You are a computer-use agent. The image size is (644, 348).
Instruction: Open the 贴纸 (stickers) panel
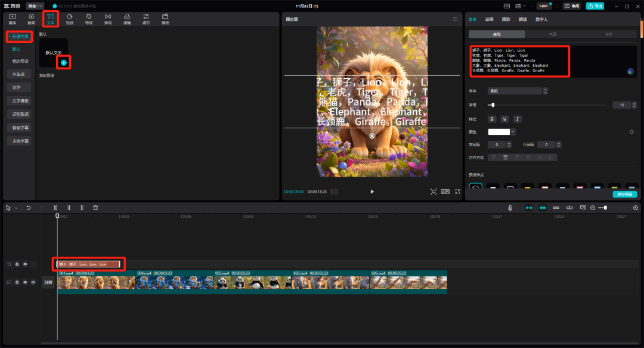click(69, 19)
